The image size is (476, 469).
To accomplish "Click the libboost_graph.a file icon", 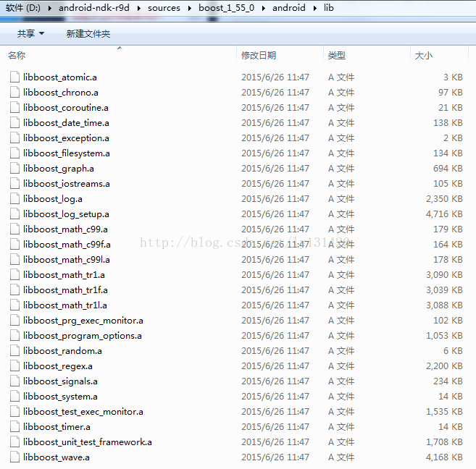I will [14, 168].
